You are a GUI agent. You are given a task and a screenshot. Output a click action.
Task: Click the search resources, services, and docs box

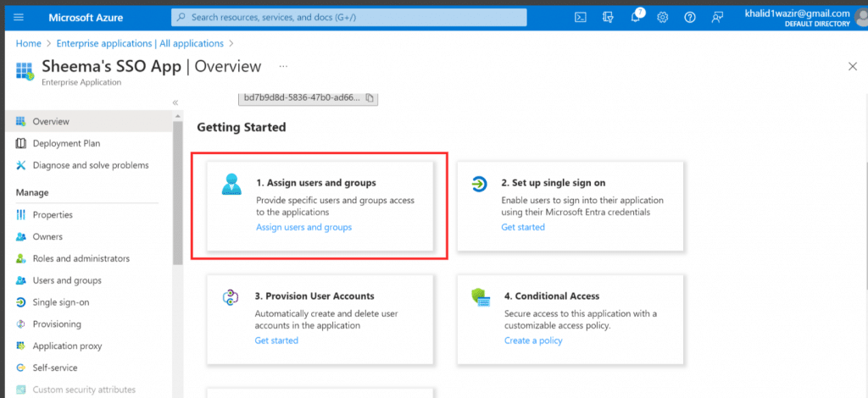pyautogui.click(x=348, y=17)
